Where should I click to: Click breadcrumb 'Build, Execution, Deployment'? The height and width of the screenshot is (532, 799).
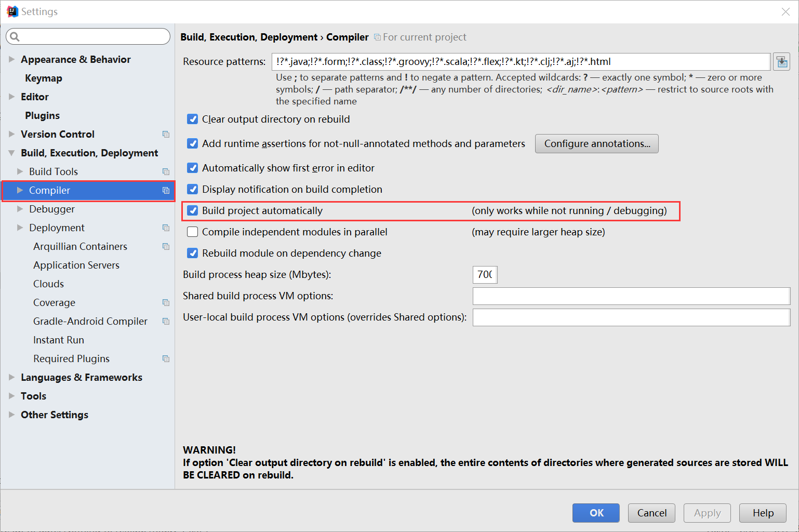click(249, 37)
